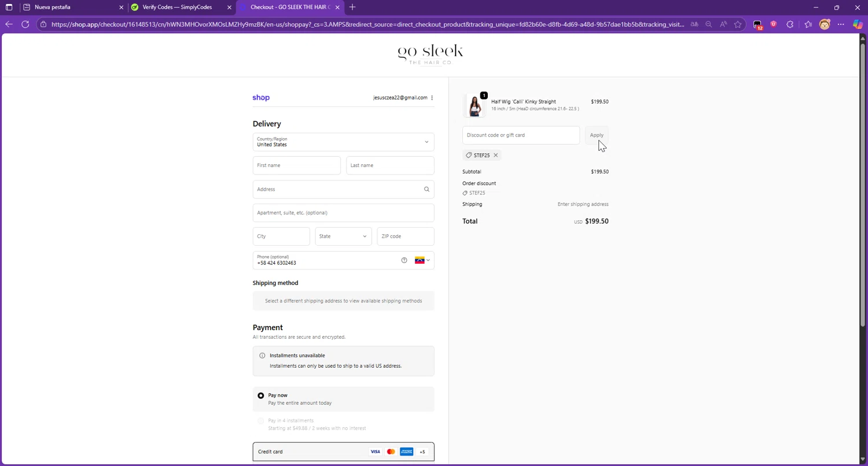The height and width of the screenshot is (466, 868).
Task: Open browser settings and more menu
Action: pyautogui.click(x=841, y=24)
